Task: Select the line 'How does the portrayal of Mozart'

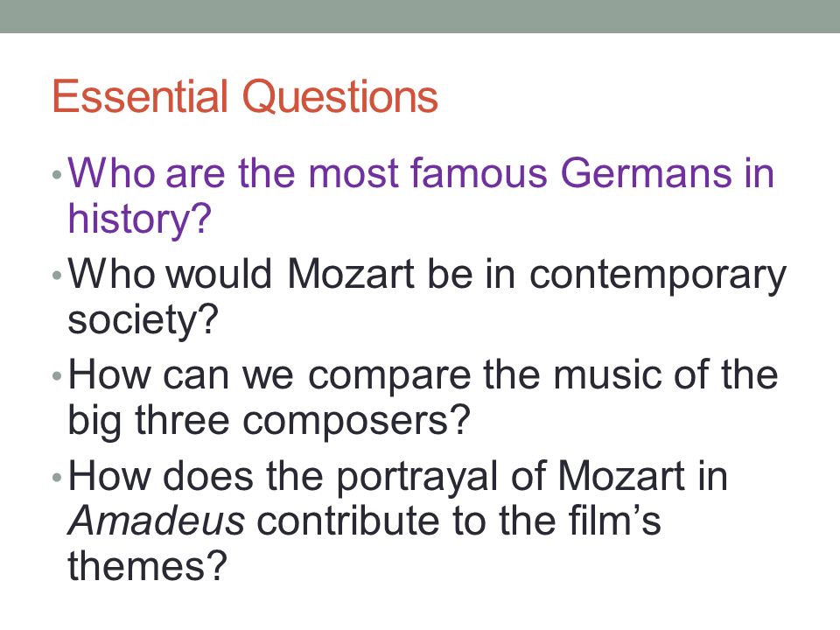Action: [x=398, y=476]
